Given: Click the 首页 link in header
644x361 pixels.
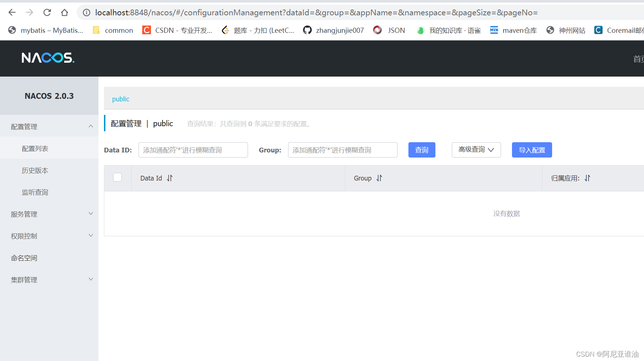Looking at the screenshot, I should pos(639,59).
